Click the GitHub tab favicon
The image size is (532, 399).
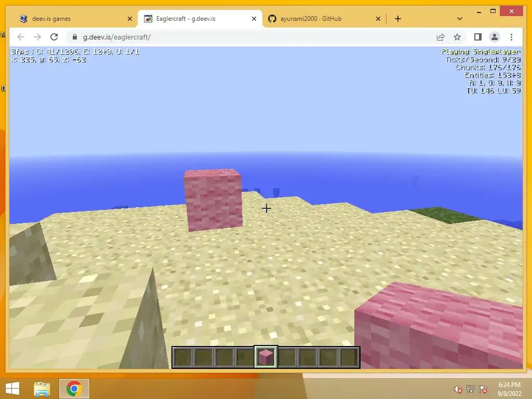tap(272, 19)
